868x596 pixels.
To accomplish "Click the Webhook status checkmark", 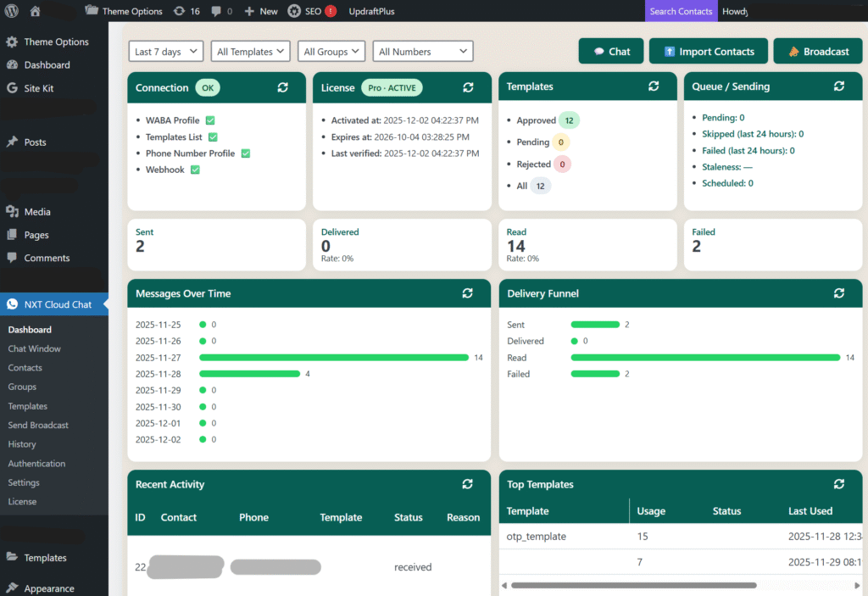I will (195, 170).
